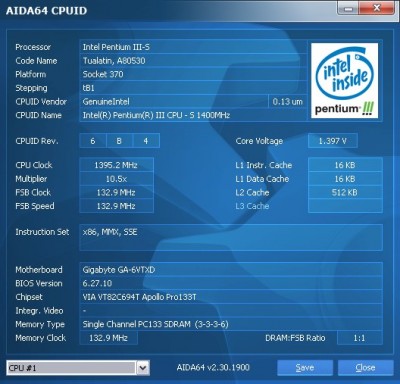The height and width of the screenshot is (384, 400).
Task: Click the CPUID Rev. box 'B'
Action: [119, 141]
